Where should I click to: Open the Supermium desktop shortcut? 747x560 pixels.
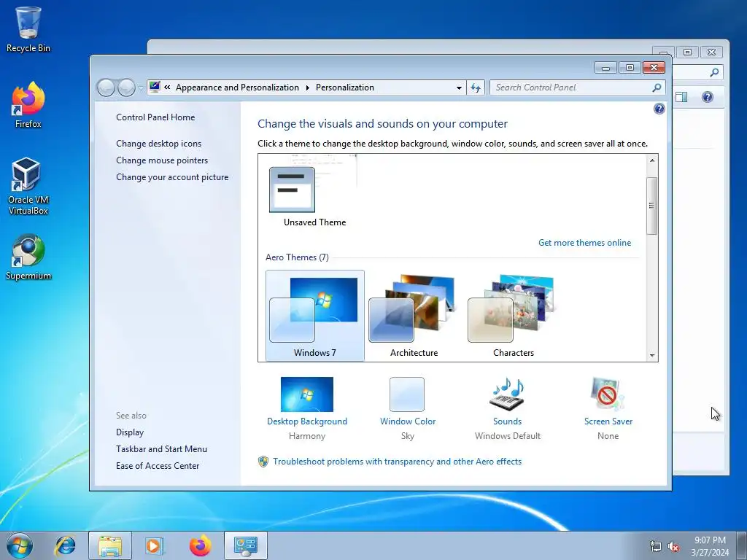tap(28, 257)
